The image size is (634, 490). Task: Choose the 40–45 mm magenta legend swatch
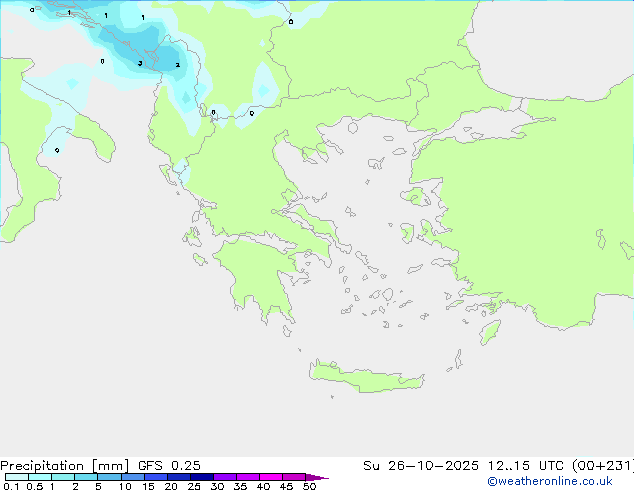point(271,477)
